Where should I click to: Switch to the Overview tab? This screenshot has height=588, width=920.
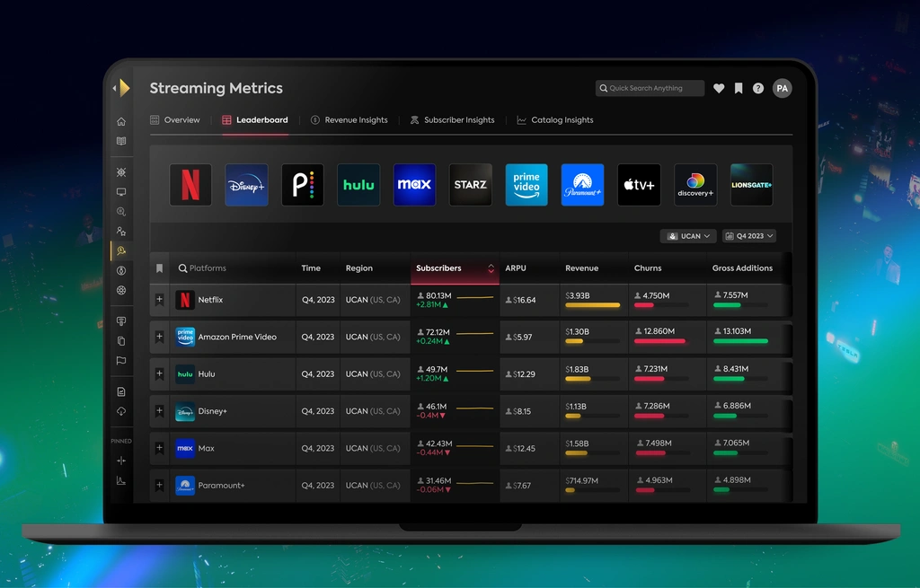click(x=175, y=119)
